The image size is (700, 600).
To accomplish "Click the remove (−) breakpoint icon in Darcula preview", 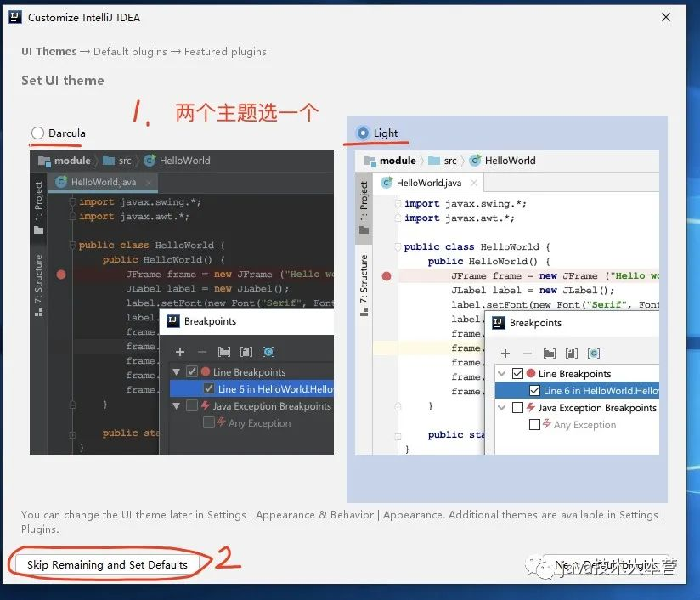I will tap(202, 352).
